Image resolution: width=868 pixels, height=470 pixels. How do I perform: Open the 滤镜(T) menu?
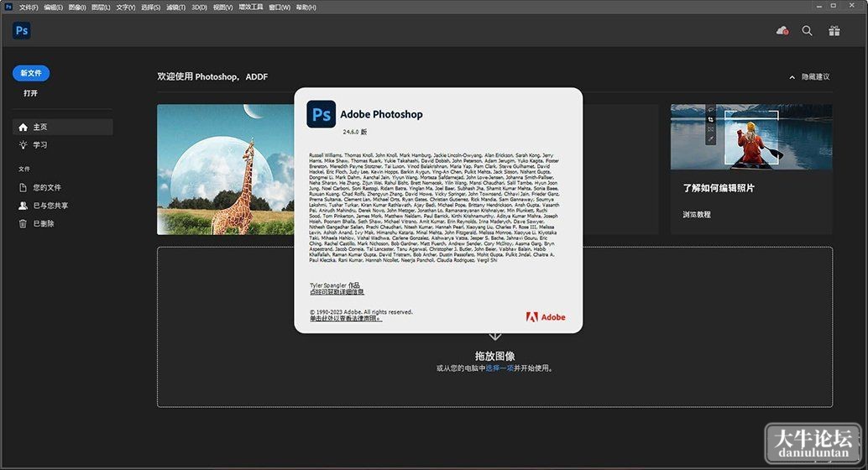tap(176, 8)
